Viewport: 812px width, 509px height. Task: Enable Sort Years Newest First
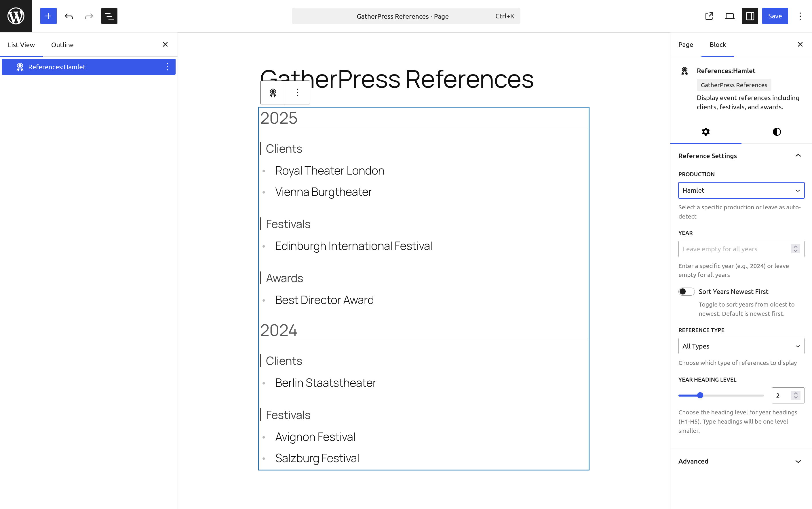(687, 291)
